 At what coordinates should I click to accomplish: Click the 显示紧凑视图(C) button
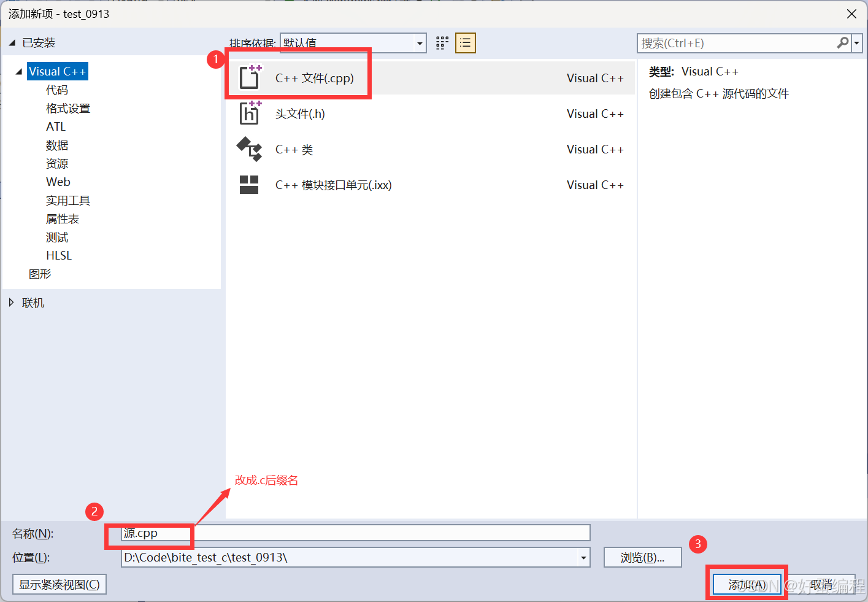(59, 584)
